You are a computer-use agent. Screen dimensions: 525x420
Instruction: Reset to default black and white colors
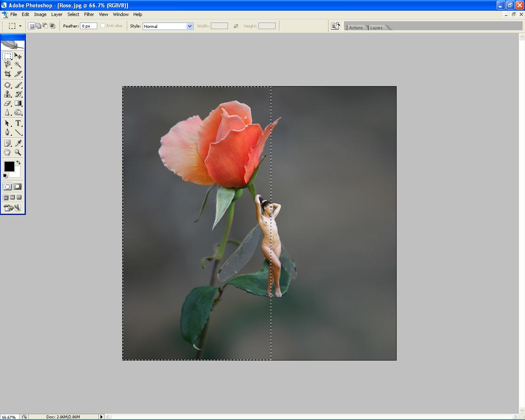pos(5,176)
